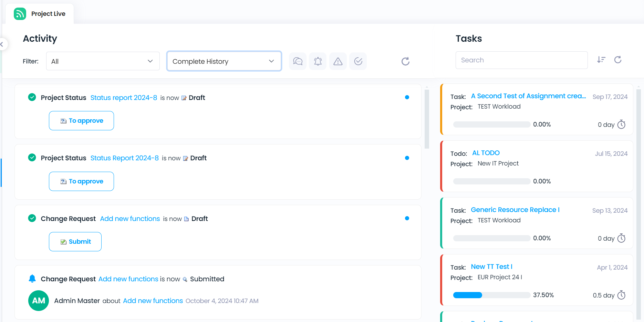Open task New TT Test I
Viewport: 644px width, 322px height.
[492, 266]
